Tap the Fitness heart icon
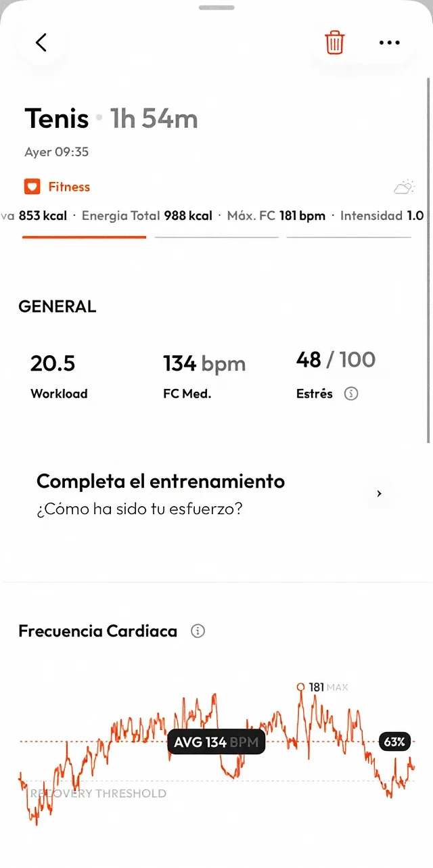 point(32,187)
